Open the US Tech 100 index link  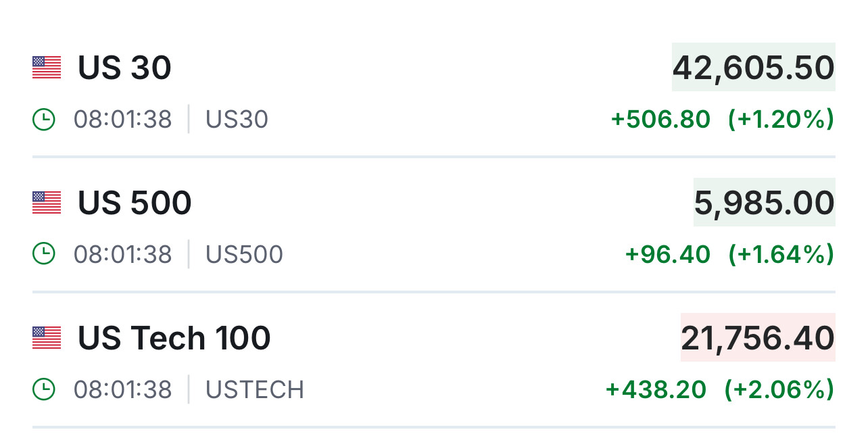174,338
